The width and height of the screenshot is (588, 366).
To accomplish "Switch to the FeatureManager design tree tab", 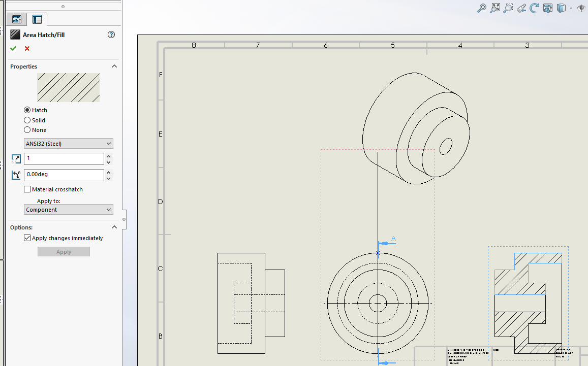I will tap(17, 19).
